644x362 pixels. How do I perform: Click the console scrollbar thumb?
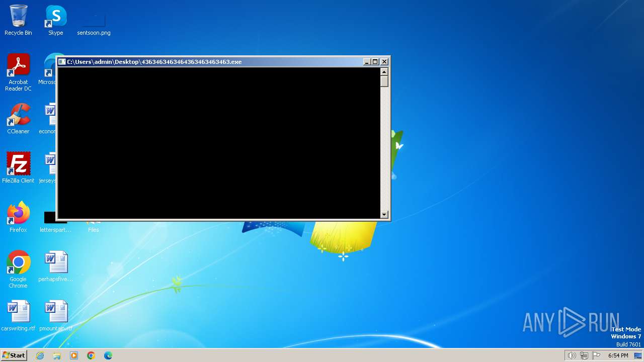[384, 81]
